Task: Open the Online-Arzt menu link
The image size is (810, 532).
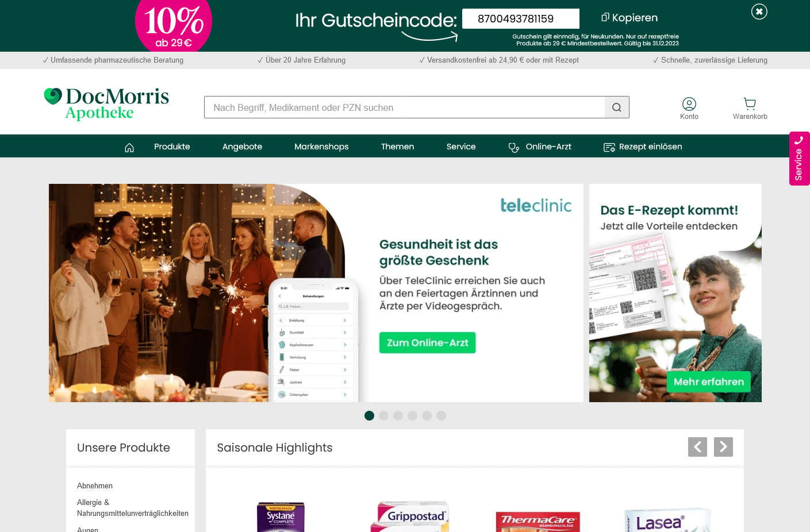Action: click(548, 147)
